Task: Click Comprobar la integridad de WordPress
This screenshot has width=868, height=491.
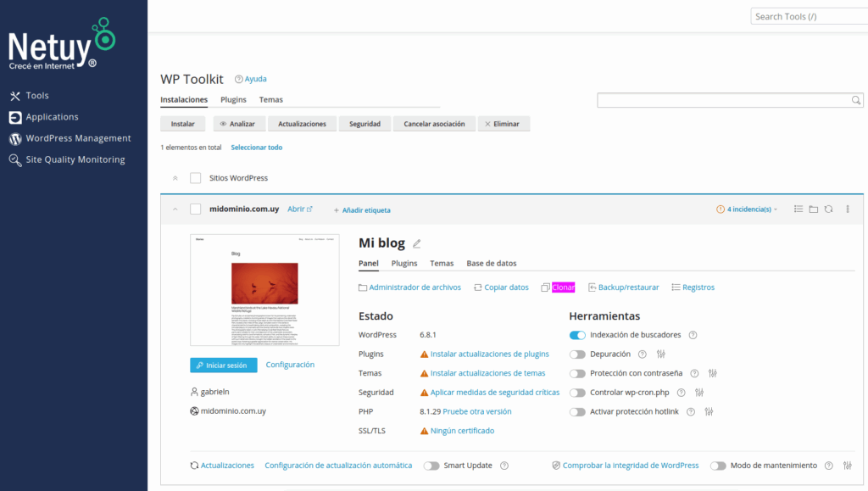Action: pos(626,466)
